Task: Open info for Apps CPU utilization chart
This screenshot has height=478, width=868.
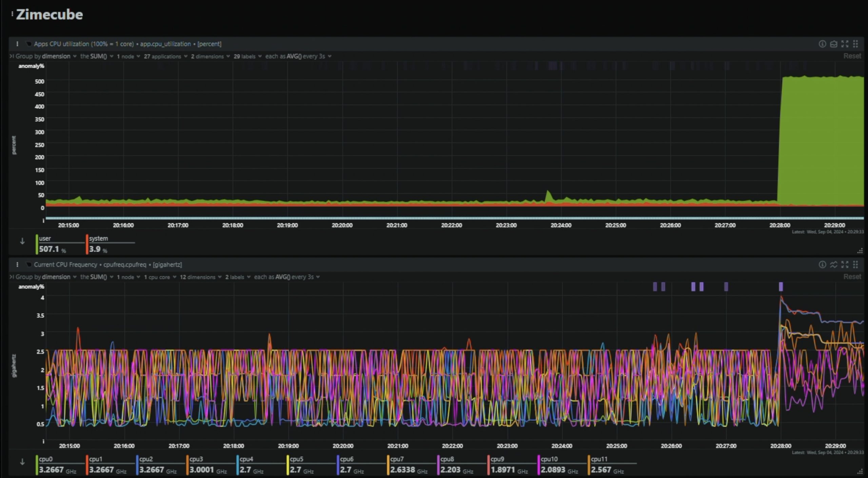Action: pos(822,44)
